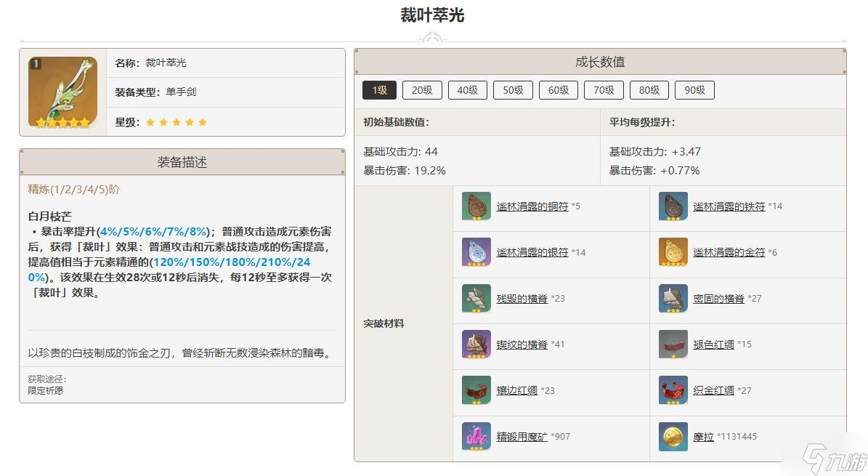This screenshot has height=476, width=868.
Task: Open the 谧林涓露的铜符 link
Action: [532, 206]
